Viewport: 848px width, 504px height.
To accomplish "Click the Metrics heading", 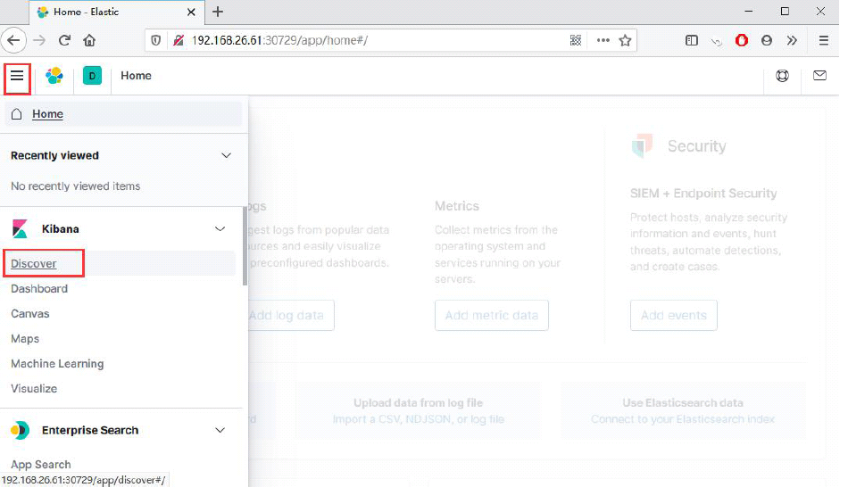I will coord(457,206).
